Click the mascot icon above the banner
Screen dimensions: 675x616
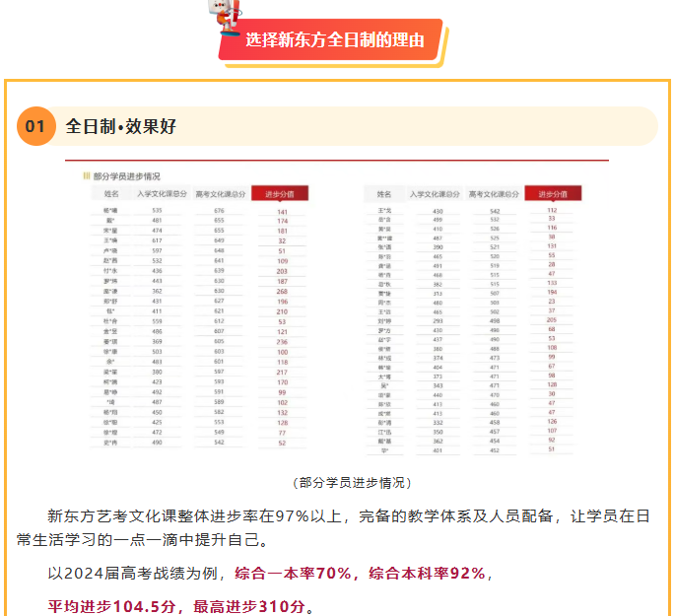pyautogui.click(x=225, y=12)
